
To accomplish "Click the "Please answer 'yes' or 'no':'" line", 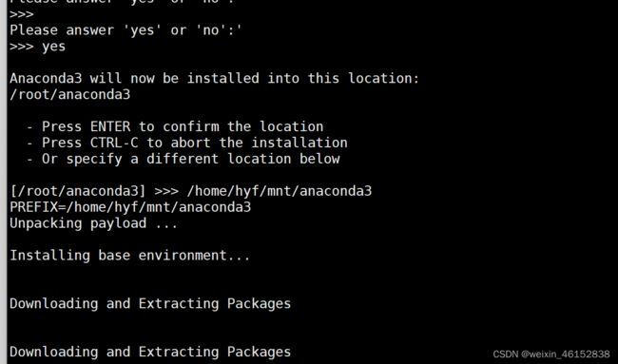I will click(x=126, y=30).
